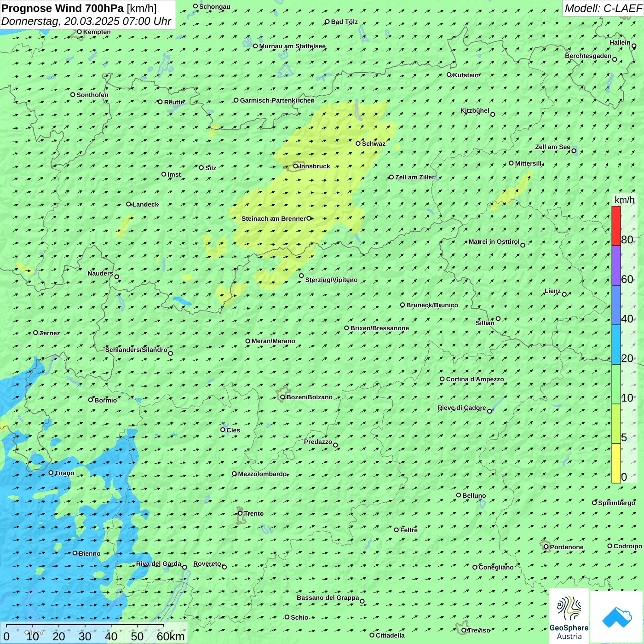Screen dimensions: 644x644
Task: Click the GeoSphere Austria logo
Action: [569, 616]
